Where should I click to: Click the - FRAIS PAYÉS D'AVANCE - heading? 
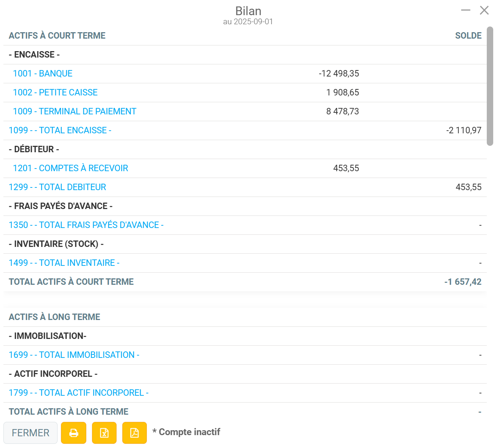coord(61,206)
